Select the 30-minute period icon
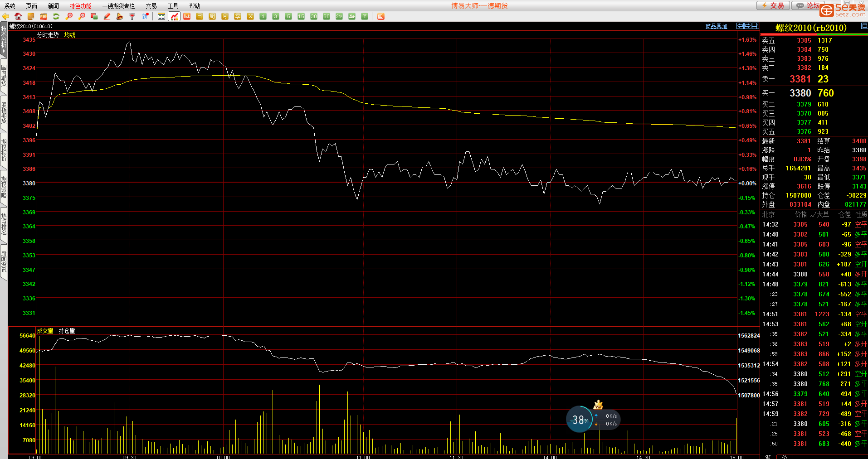The width and height of the screenshot is (868, 459). pyautogui.click(x=314, y=16)
